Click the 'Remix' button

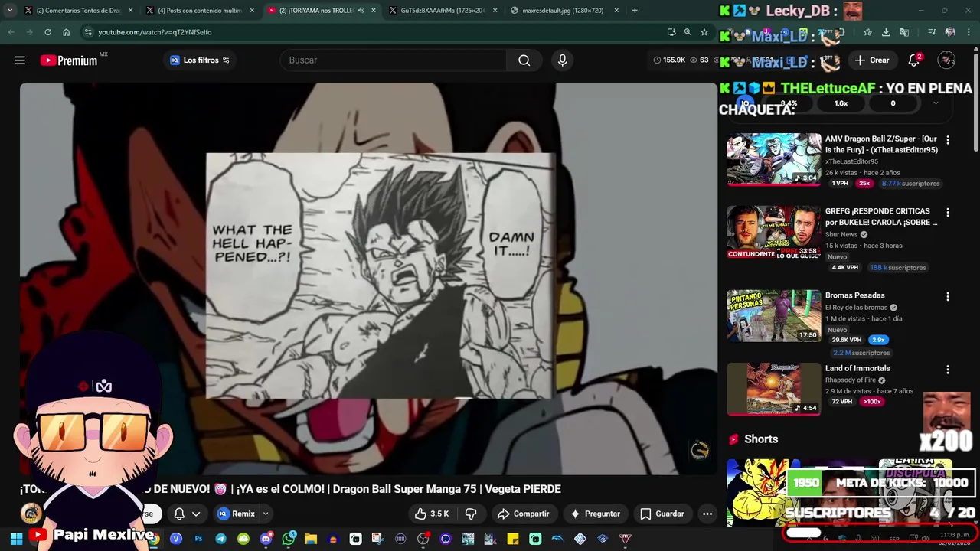(236, 514)
